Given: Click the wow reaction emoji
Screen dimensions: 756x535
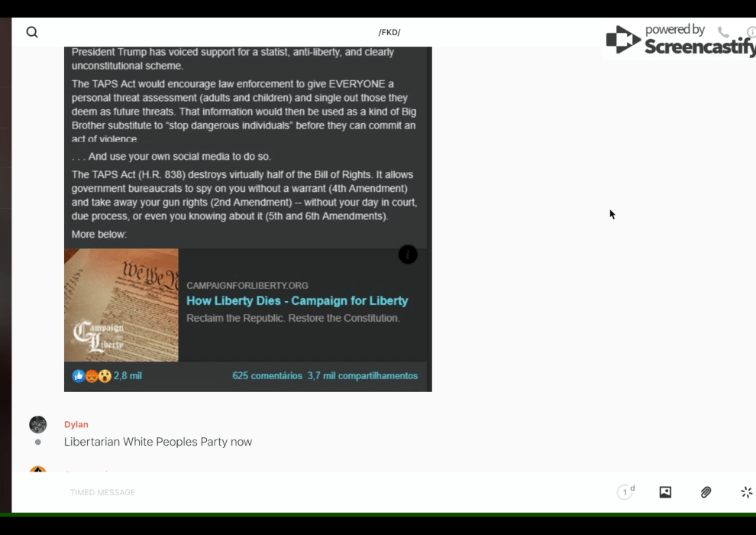Looking at the screenshot, I should point(105,376).
